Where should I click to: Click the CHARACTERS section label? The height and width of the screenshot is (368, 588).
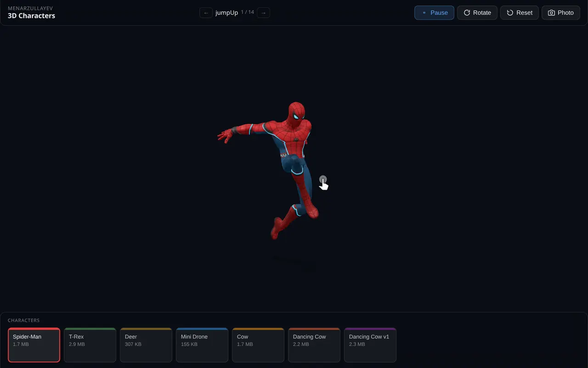click(x=23, y=320)
